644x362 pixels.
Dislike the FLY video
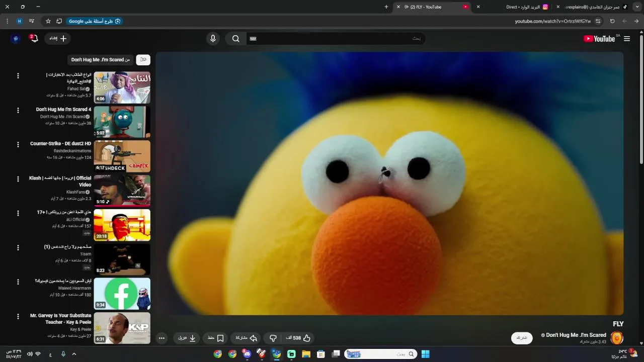tap(273, 338)
